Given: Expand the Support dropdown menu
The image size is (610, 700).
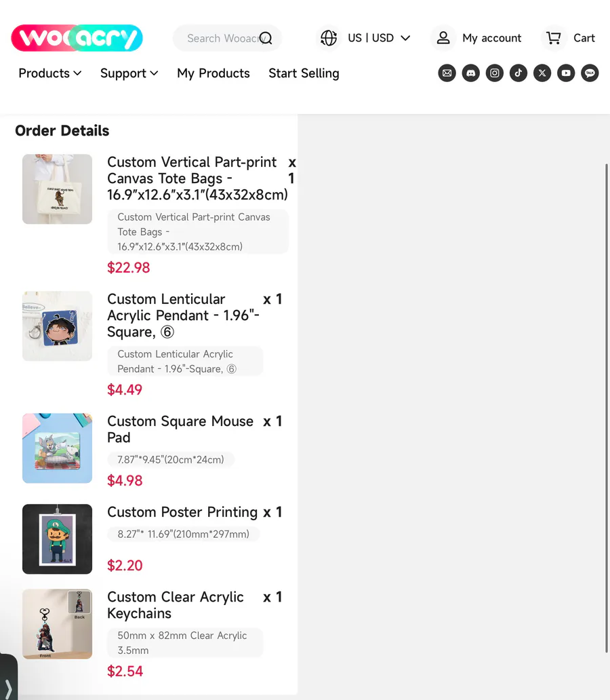Looking at the screenshot, I should pyautogui.click(x=129, y=73).
